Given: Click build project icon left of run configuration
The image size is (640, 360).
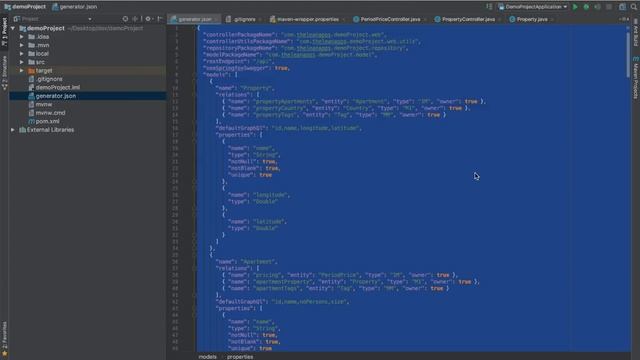Looking at the screenshot, I should tap(489, 7).
